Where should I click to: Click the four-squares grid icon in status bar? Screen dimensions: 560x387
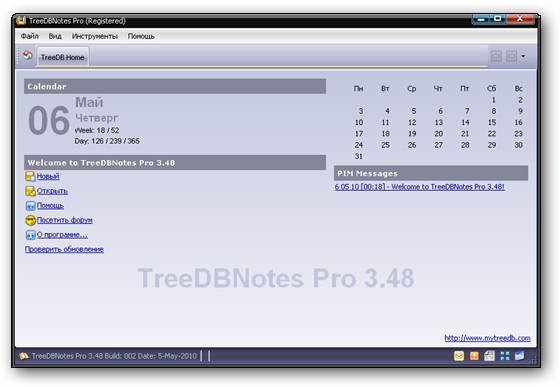505,356
